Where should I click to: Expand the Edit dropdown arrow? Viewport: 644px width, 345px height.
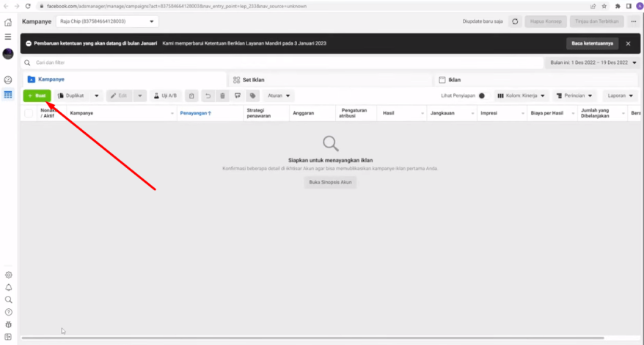(139, 96)
